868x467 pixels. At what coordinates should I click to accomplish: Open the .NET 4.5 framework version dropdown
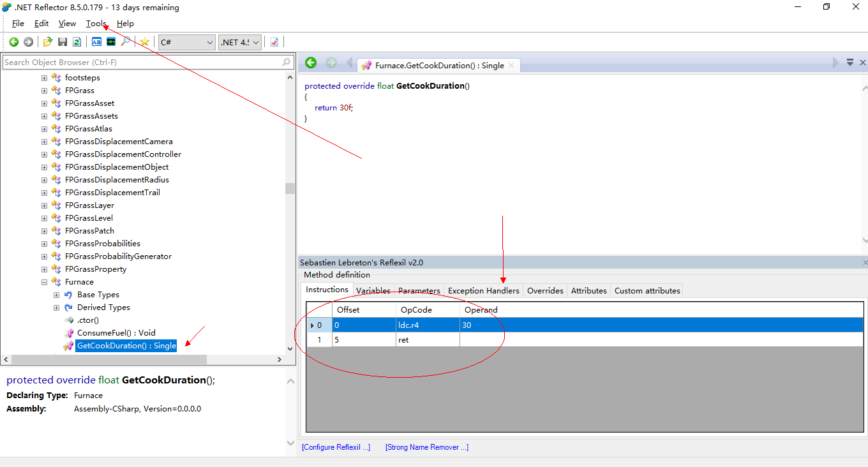(x=240, y=42)
